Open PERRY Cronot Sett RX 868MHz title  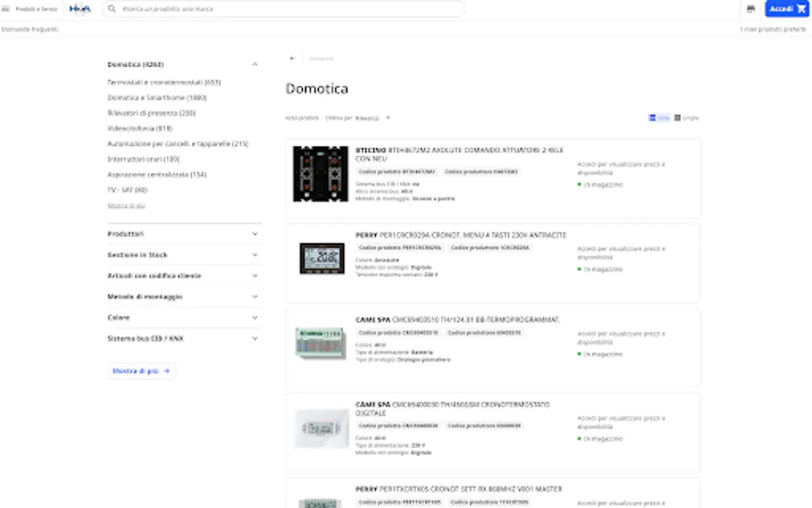pos(458,489)
